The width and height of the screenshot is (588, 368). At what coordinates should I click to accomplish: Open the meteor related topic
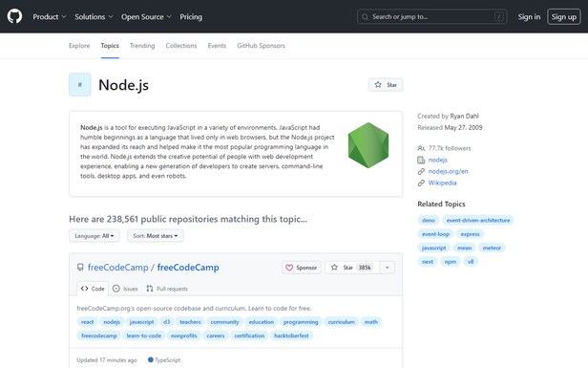[x=492, y=248]
